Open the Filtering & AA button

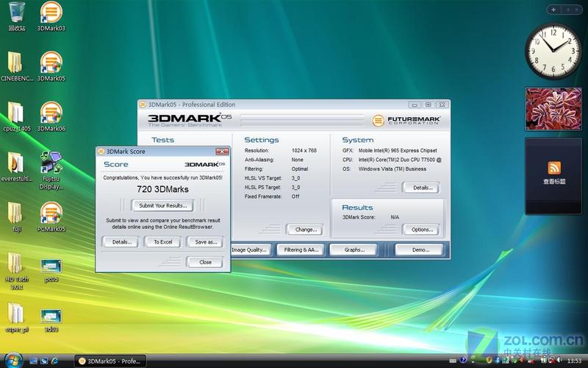coord(301,250)
